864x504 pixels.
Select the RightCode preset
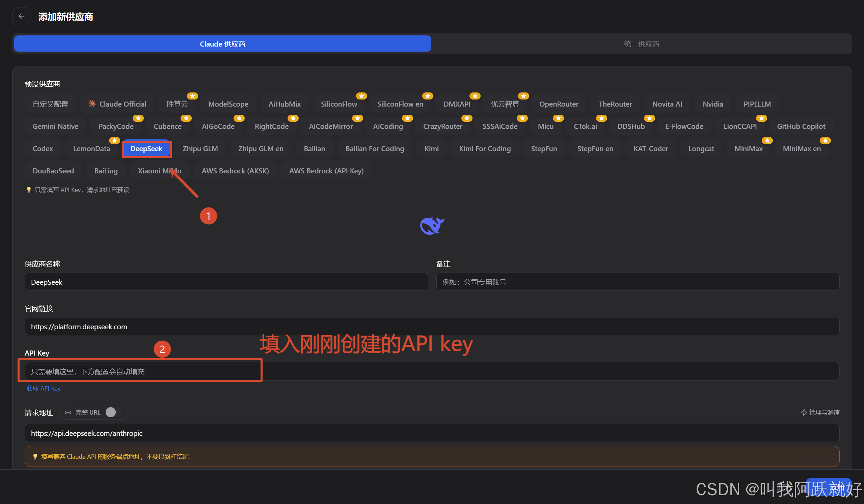(x=272, y=126)
